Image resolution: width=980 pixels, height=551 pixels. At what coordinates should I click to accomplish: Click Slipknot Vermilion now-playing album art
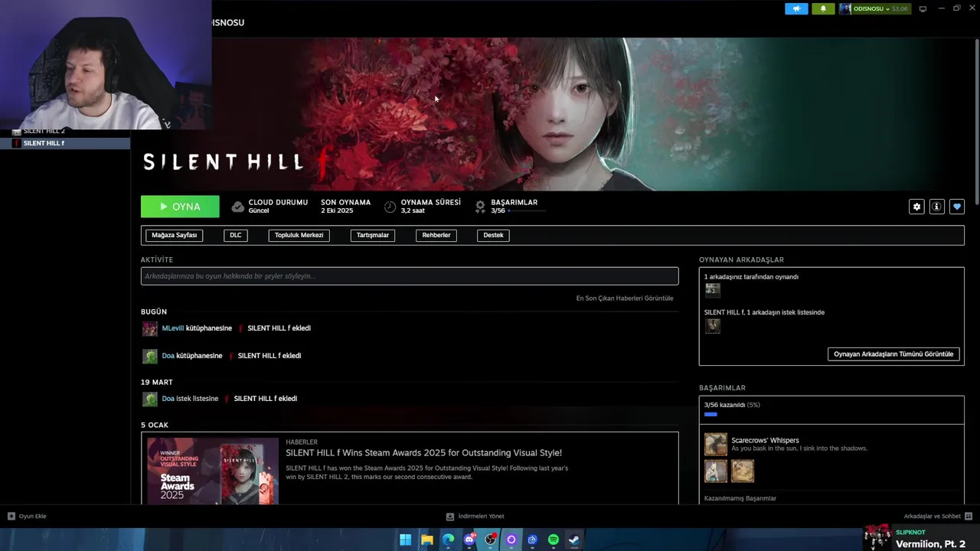[x=877, y=538]
